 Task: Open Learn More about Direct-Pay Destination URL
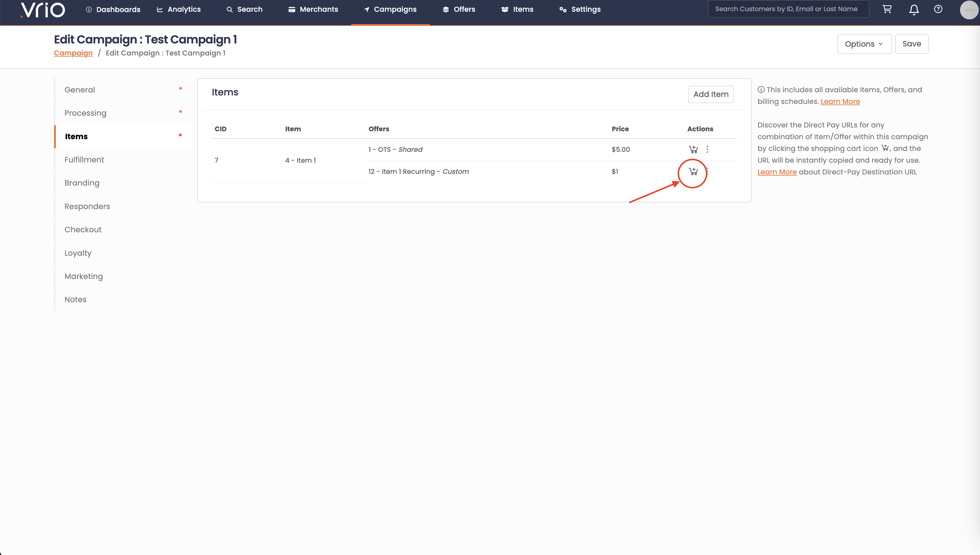click(777, 172)
